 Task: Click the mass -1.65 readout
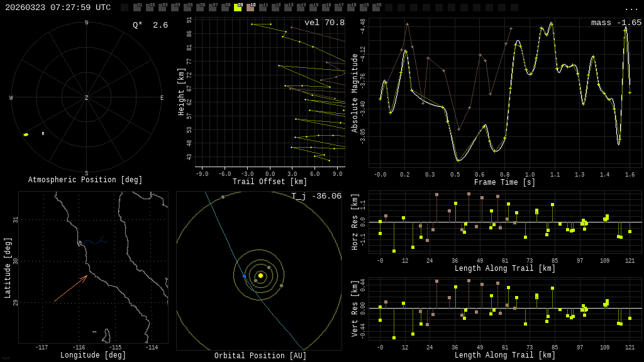[x=616, y=23]
